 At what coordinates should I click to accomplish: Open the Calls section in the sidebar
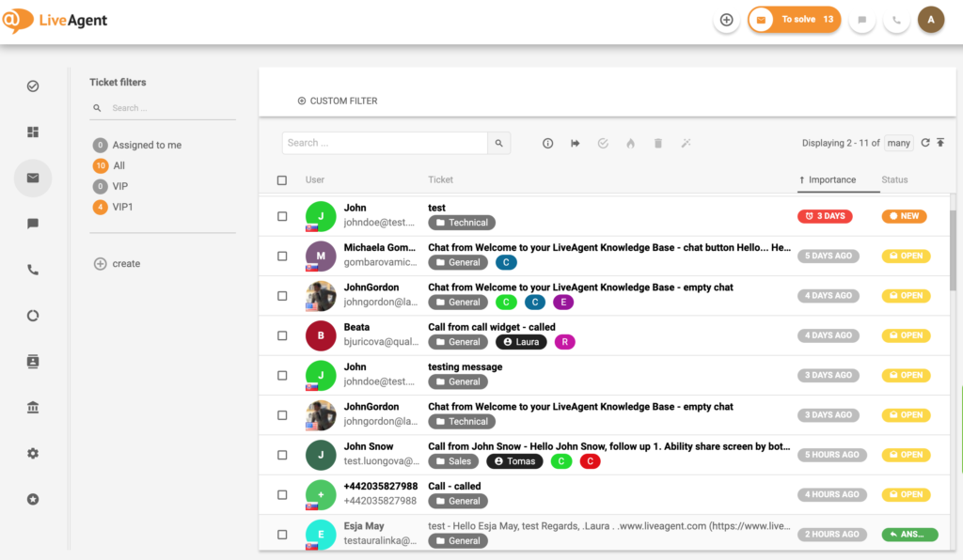(33, 270)
